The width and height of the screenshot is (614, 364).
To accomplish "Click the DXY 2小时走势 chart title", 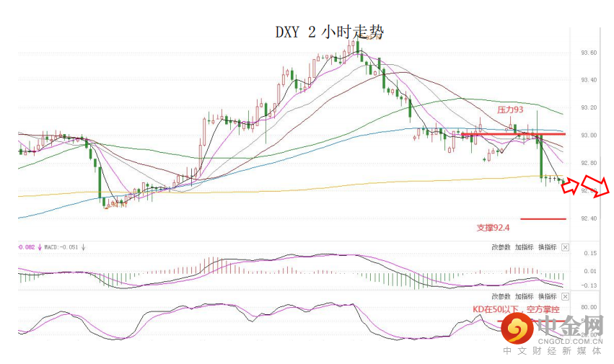I will tap(329, 32).
